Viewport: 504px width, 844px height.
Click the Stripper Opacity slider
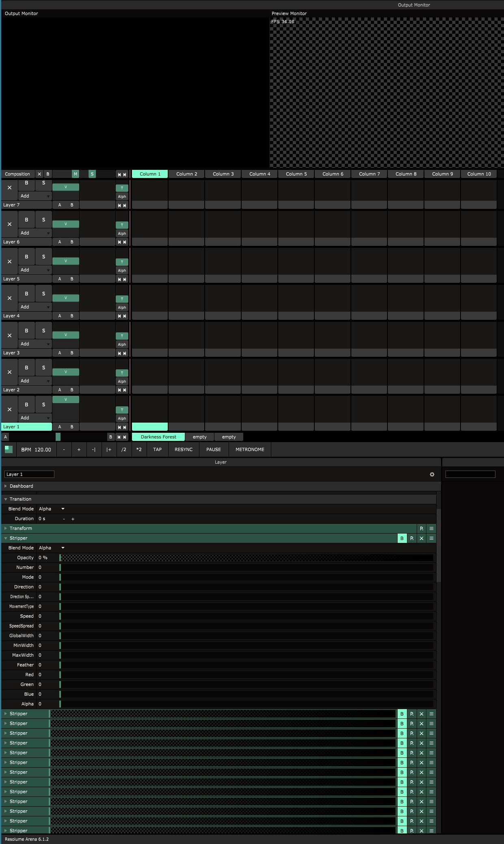[247, 558]
